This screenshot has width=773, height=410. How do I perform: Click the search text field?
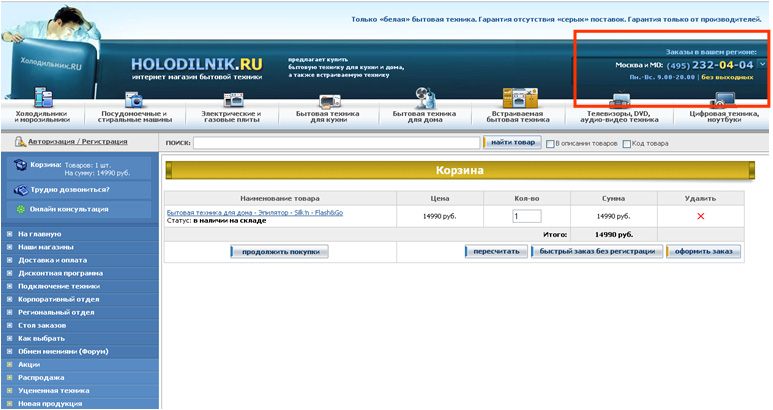coord(336,143)
